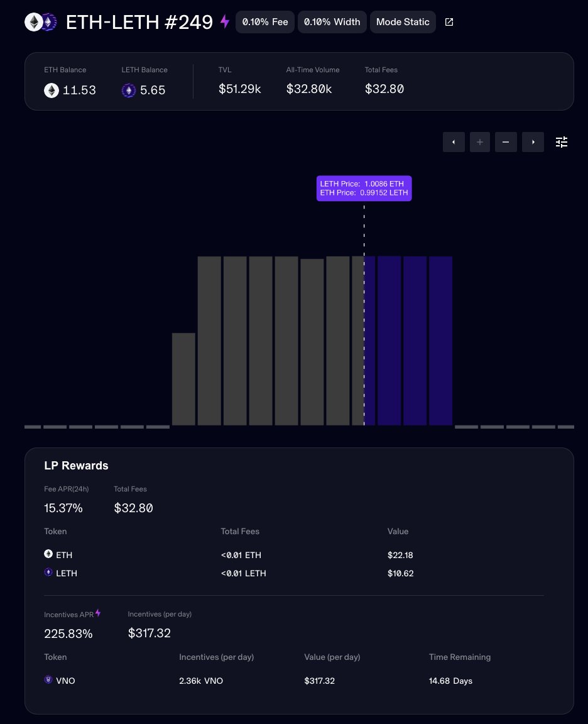
Task: Click the purple lightning bolt next to #249
Action: 225,21
